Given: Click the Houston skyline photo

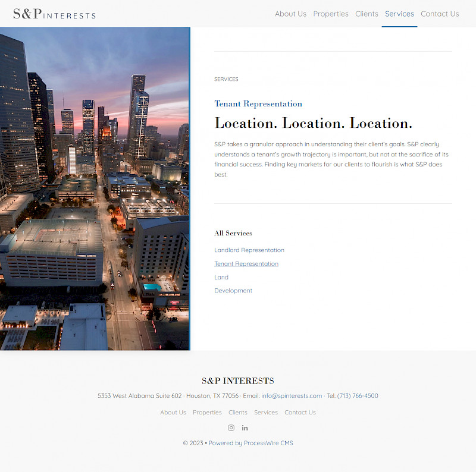Looking at the screenshot, I should pos(95,189).
